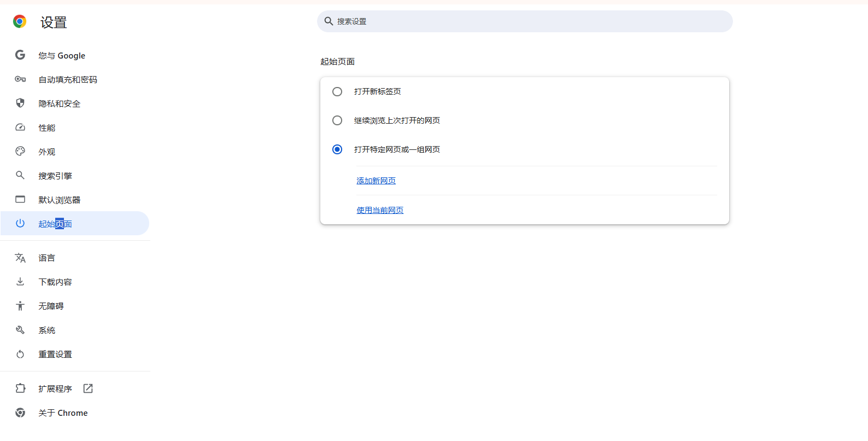Select 起始页面 in the sidebar
Viewport: 868px width, 441px height.
75,223
